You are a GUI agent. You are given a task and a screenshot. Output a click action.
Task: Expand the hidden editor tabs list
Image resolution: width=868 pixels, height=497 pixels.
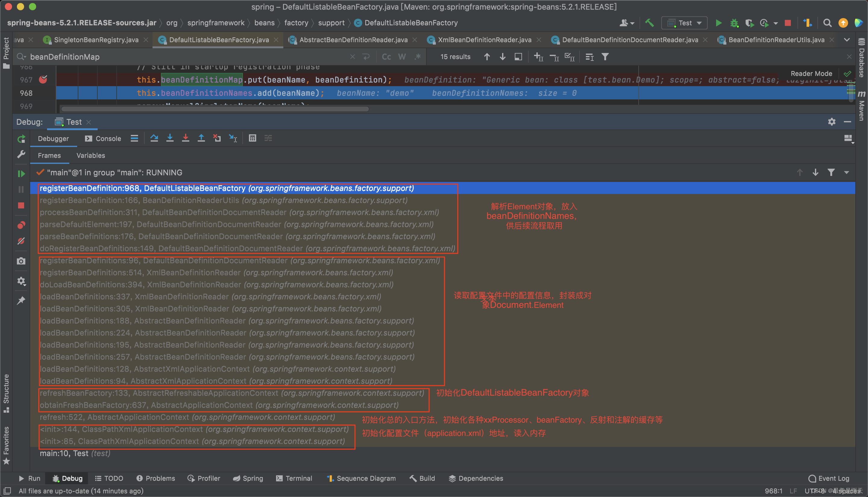847,40
